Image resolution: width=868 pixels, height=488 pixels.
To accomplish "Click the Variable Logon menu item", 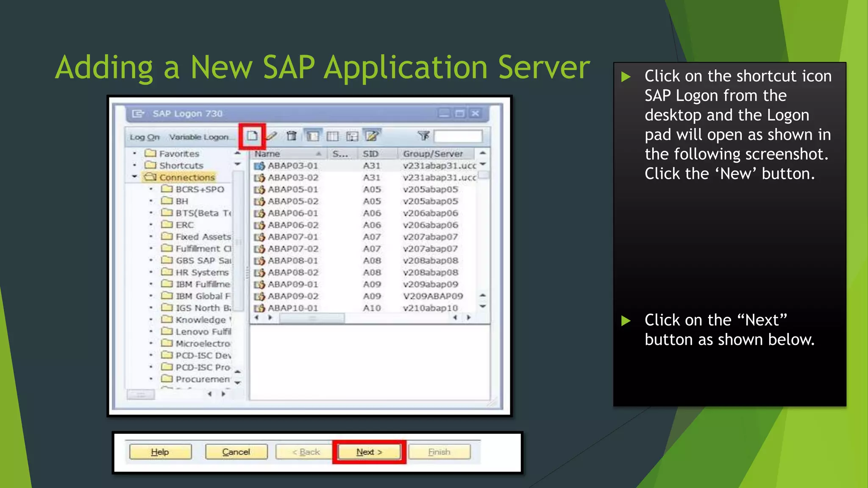I will pyautogui.click(x=199, y=137).
